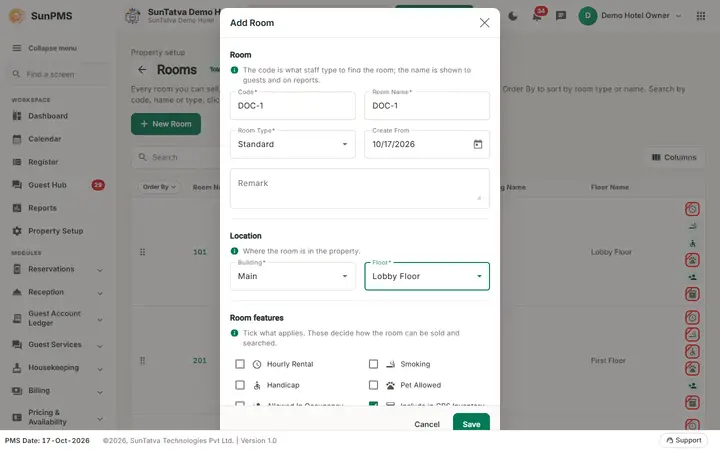Open the Floor dropdown showing Lobby Floor
Image resolution: width=720 pixels, height=450 pixels.
427,276
